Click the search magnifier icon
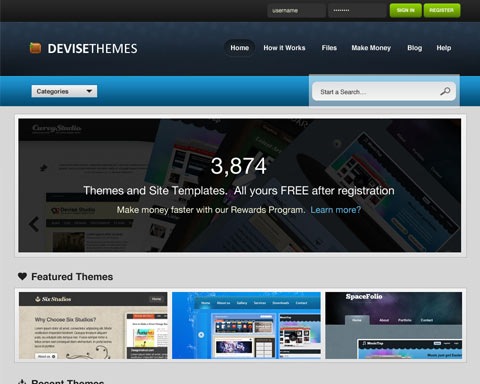Image resolution: width=480 pixels, height=384 pixels. coord(445,91)
